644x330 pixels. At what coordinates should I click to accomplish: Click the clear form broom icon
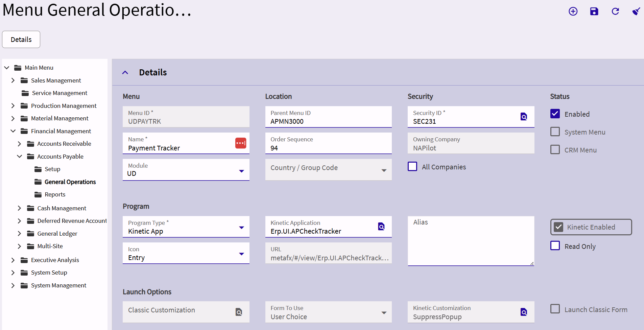636,11
